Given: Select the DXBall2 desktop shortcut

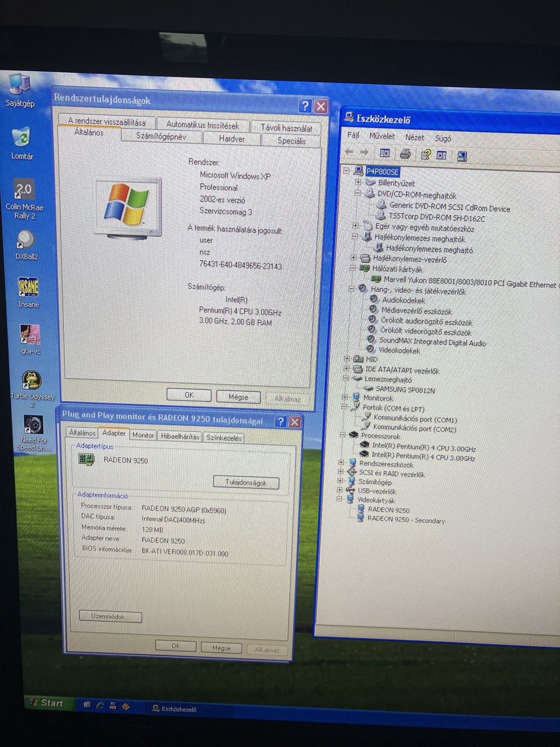Looking at the screenshot, I should click(26, 245).
